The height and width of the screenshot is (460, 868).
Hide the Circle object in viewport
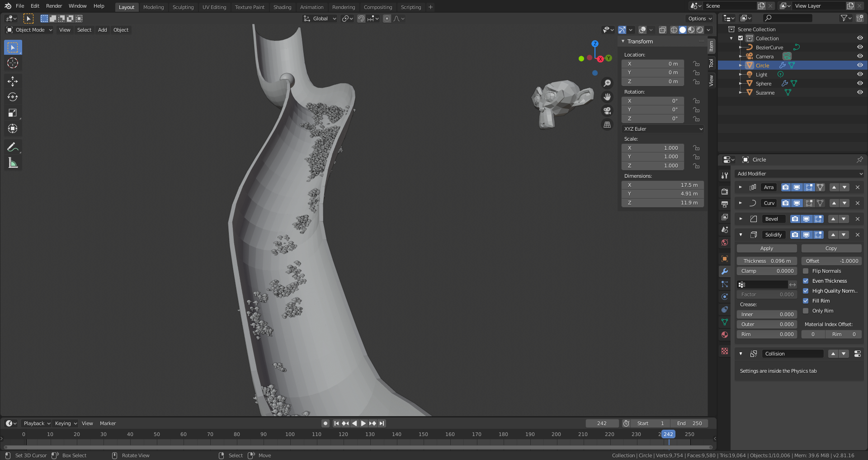pyautogui.click(x=860, y=65)
